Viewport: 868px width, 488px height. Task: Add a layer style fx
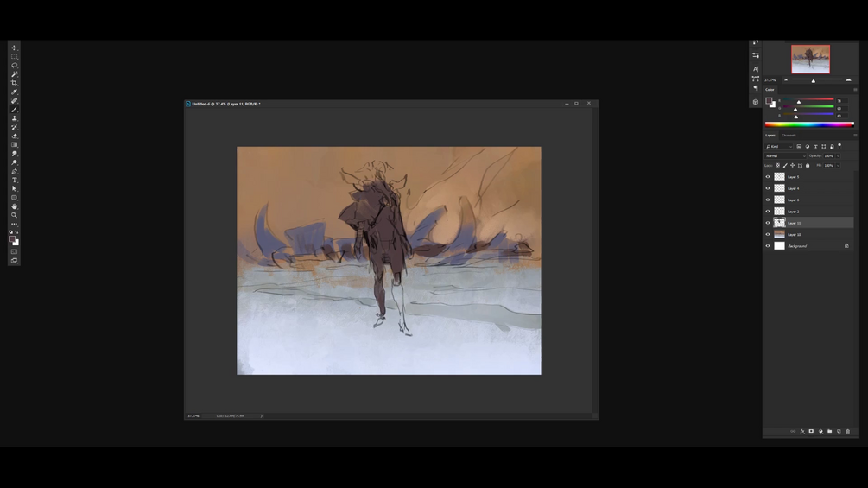point(802,432)
